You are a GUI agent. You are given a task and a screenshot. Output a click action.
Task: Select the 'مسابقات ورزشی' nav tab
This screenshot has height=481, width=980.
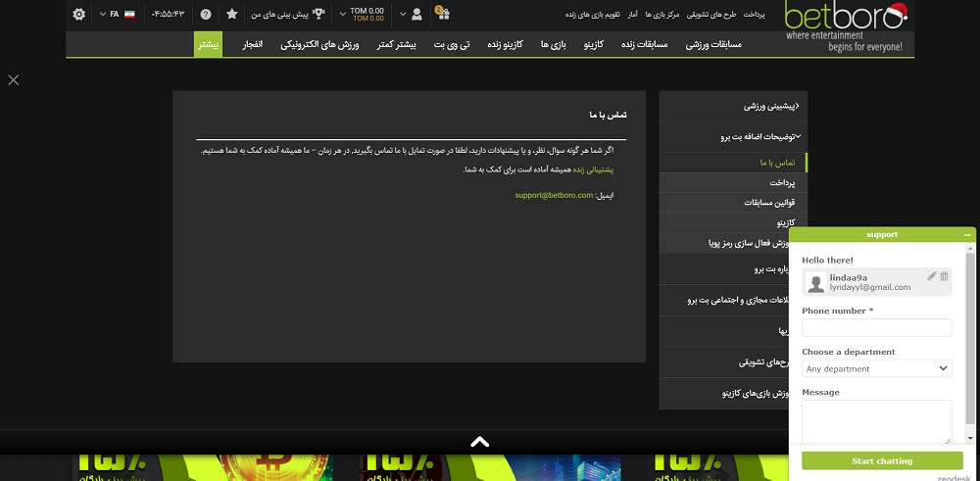713,44
